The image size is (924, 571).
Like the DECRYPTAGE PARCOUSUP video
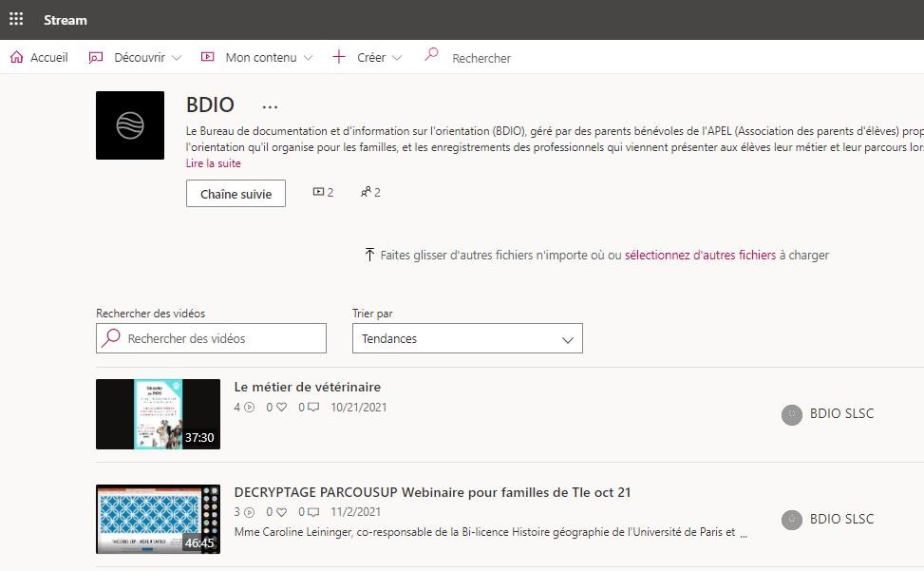pyautogui.click(x=282, y=512)
